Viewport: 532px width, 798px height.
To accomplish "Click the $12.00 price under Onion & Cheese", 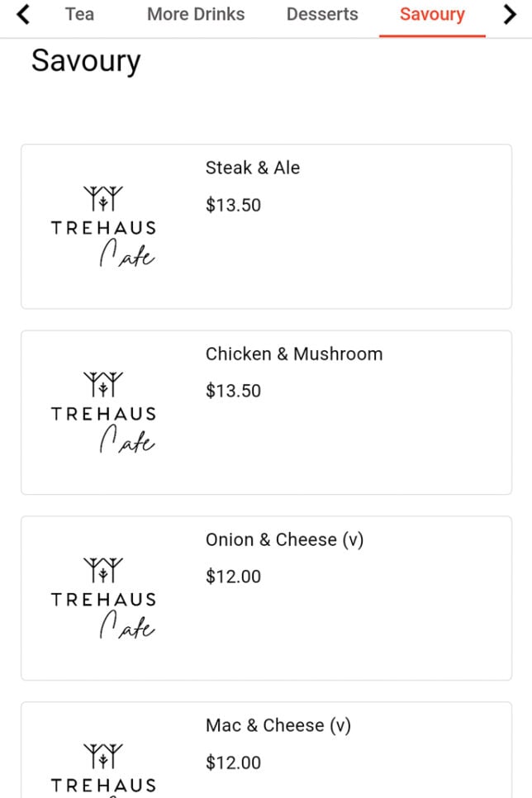I will point(234,577).
